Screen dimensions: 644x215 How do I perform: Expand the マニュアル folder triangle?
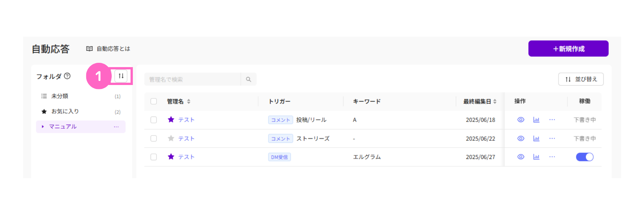[x=43, y=127]
